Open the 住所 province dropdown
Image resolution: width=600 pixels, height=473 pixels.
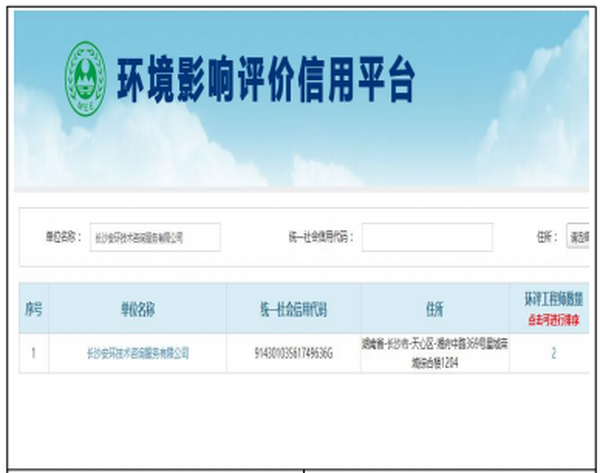(x=578, y=238)
